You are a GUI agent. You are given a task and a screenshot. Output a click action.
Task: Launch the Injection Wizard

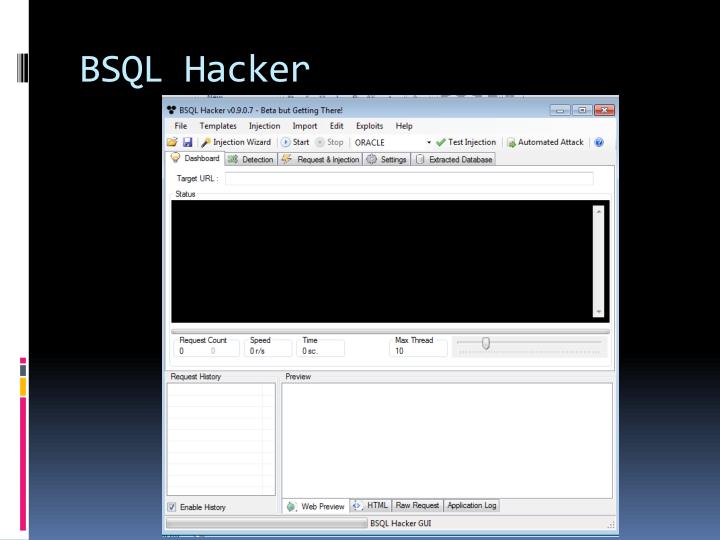[236, 142]
